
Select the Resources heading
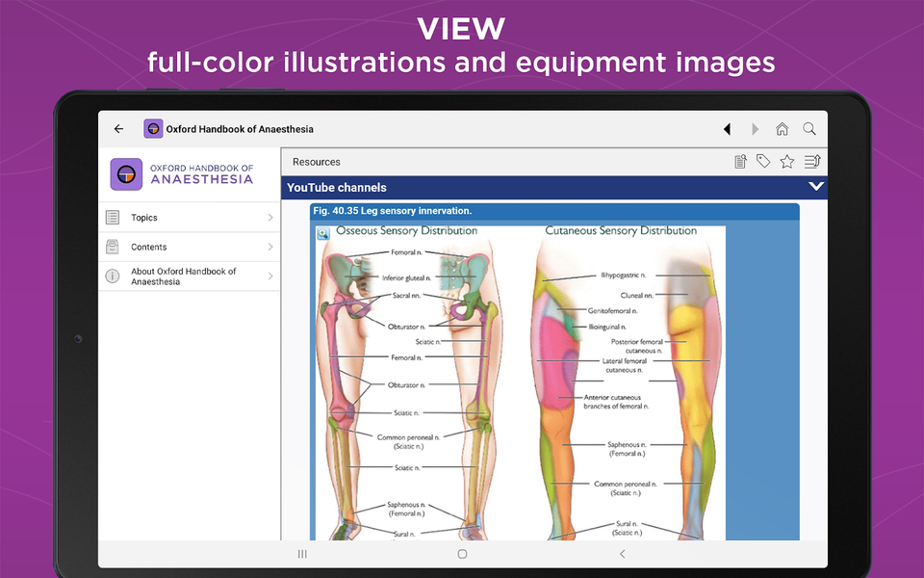[317, 162]
